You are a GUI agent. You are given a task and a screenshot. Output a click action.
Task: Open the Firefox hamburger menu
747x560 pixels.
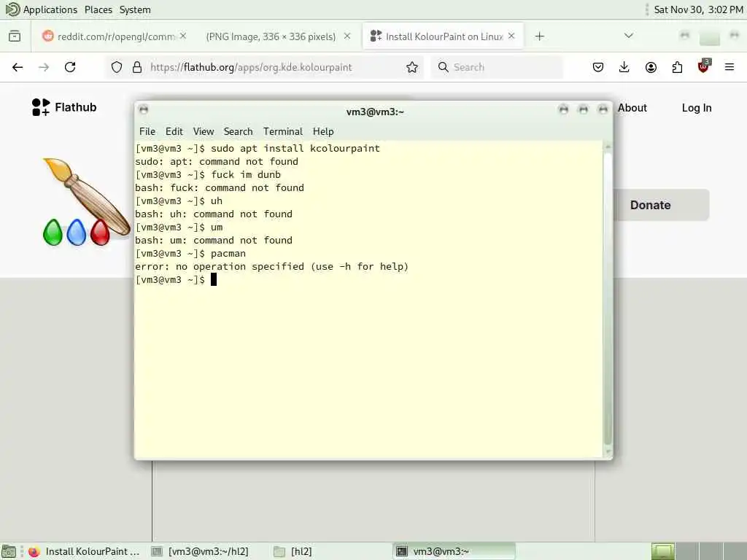coord(729,67)
